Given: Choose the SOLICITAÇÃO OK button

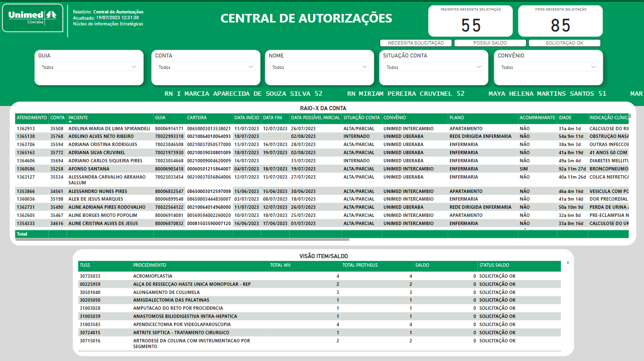Looking at the screenshot, I should [565, 43].
